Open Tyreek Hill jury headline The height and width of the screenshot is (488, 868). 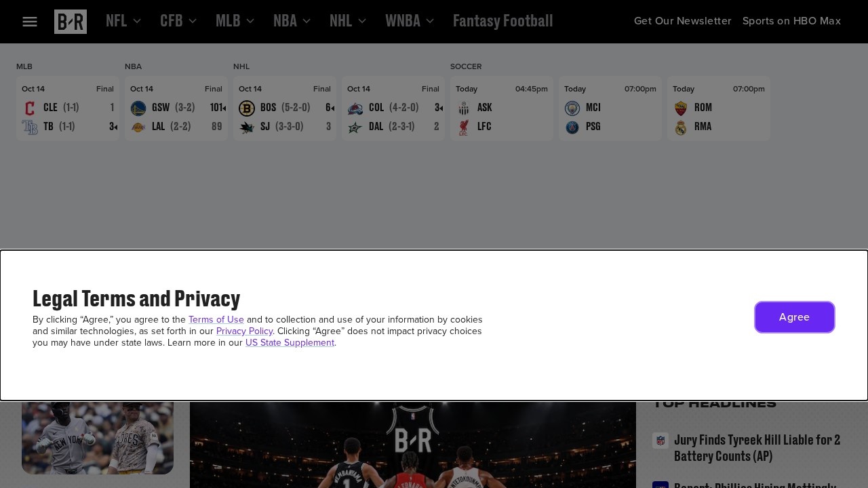[x=757, y=448]
